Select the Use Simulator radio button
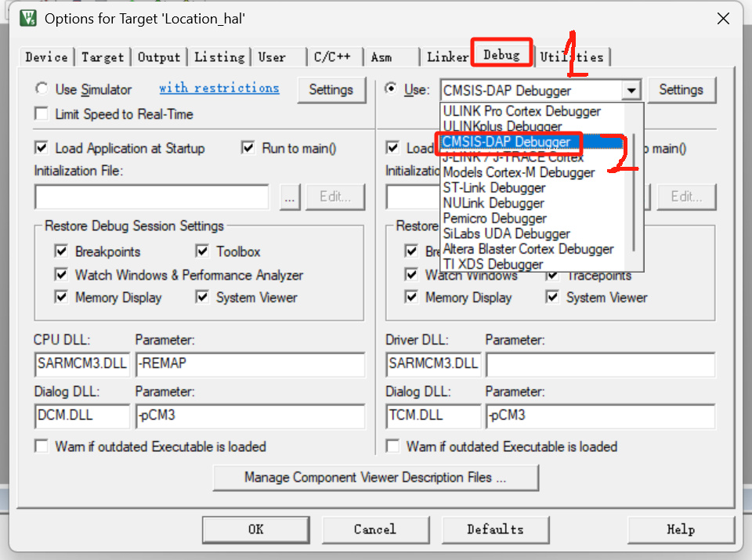 pyautogui.click(x=42, y=89)
